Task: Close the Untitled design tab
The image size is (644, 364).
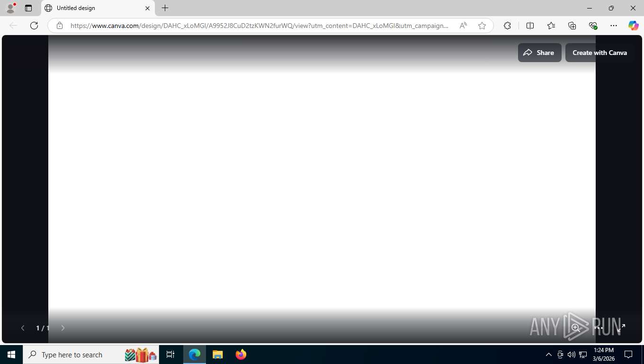Action: 147,8
